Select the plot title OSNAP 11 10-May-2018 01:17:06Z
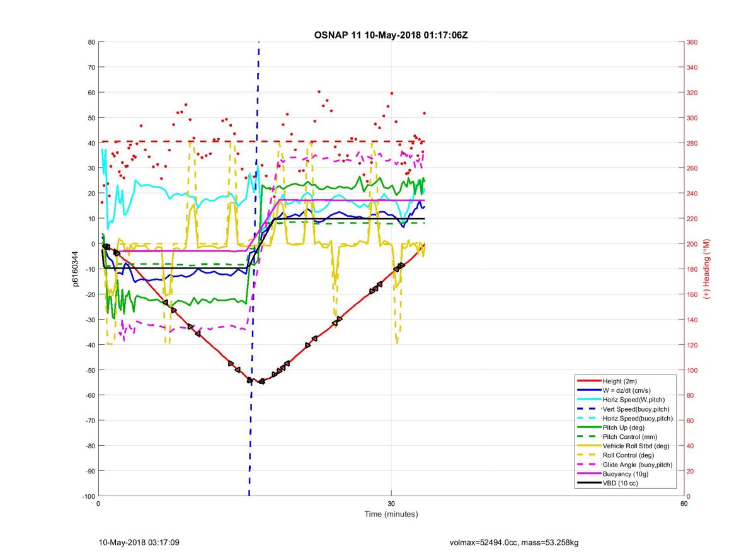The height and width of the screenshot is (558, 756). click(x=391, y=35)
